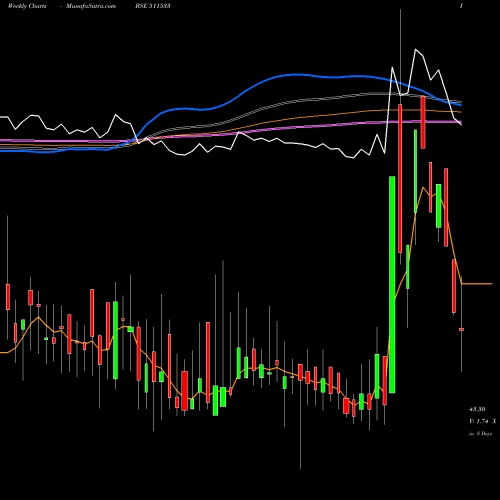The width and height of the screenshot is (500, 500).
Task: Click the "MunafaSutra.com" header text
Action: pos(91,6)
